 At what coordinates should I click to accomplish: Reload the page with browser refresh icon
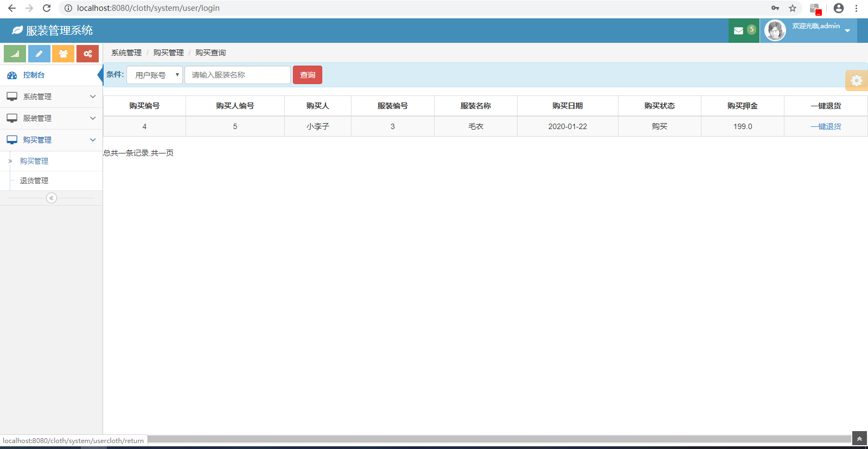coord(47,8)
